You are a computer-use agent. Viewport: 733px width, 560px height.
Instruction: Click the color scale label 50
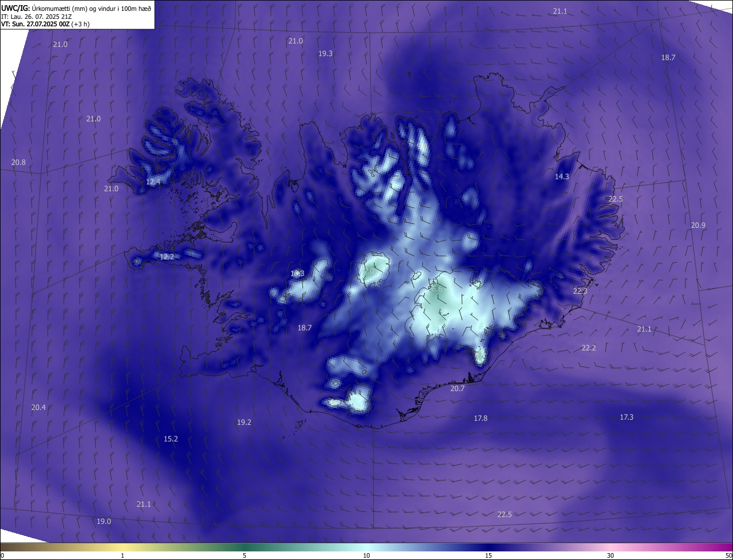tap(728, 555)
